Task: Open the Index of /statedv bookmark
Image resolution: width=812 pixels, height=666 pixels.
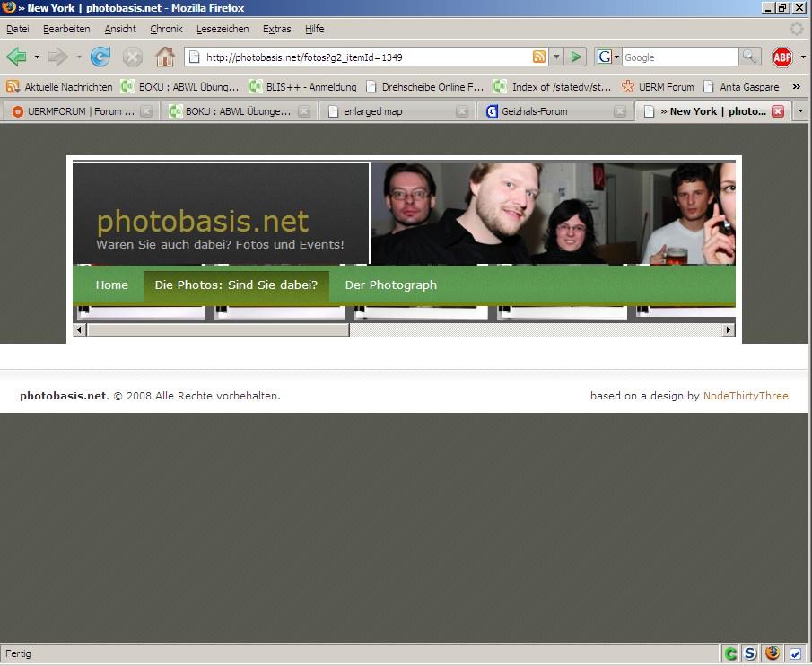Action: [x=552, y=87]
